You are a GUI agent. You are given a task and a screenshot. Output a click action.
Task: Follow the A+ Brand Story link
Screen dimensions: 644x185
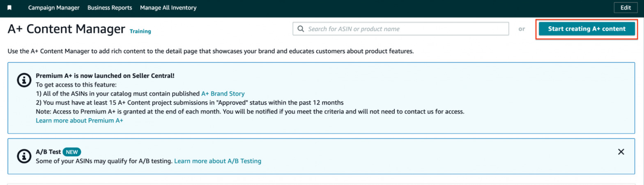pos(223,94)
